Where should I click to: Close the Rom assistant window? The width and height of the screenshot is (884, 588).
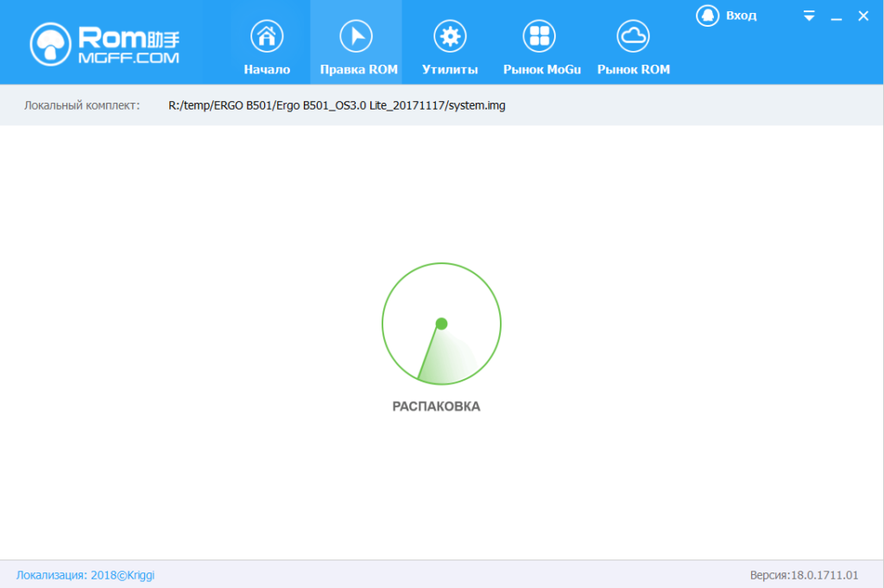click(x=863, y=16)
